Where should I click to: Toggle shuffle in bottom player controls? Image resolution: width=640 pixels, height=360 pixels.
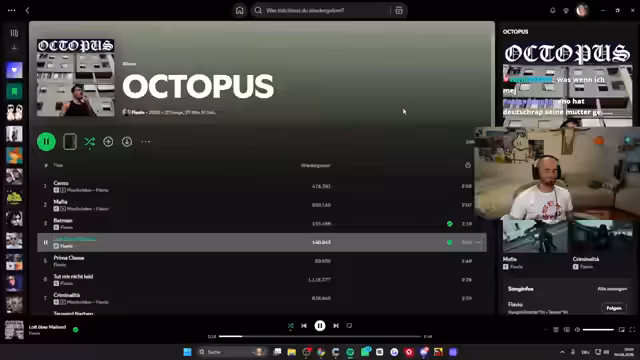coord(290,326)
